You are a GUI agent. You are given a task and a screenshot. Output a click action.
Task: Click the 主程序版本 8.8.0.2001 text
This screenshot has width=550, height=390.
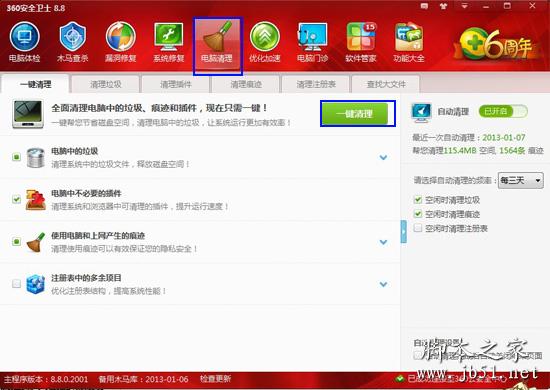tap(46, 379)
